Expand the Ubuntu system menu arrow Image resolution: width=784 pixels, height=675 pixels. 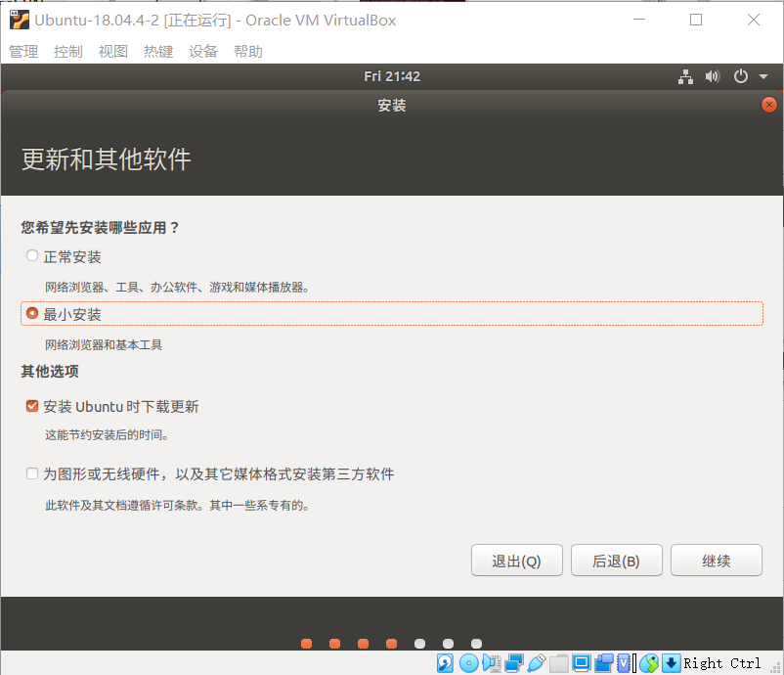tap(763, 77)
